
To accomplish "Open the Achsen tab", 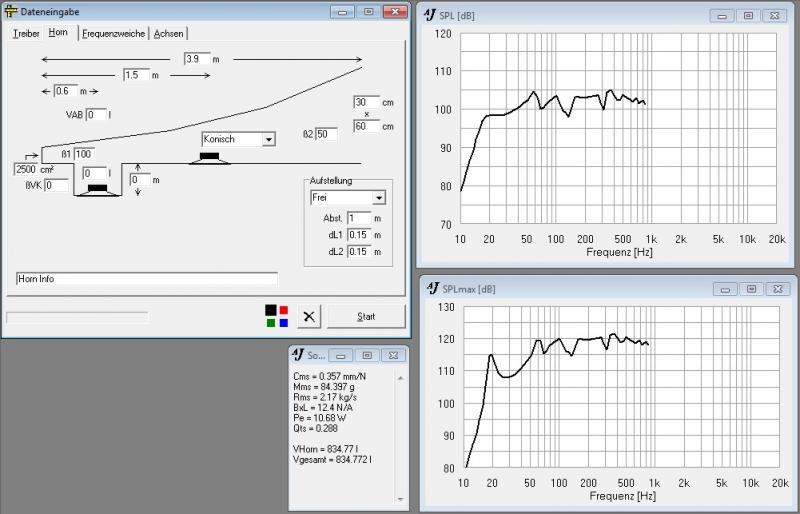I will (x=168, y=34).
